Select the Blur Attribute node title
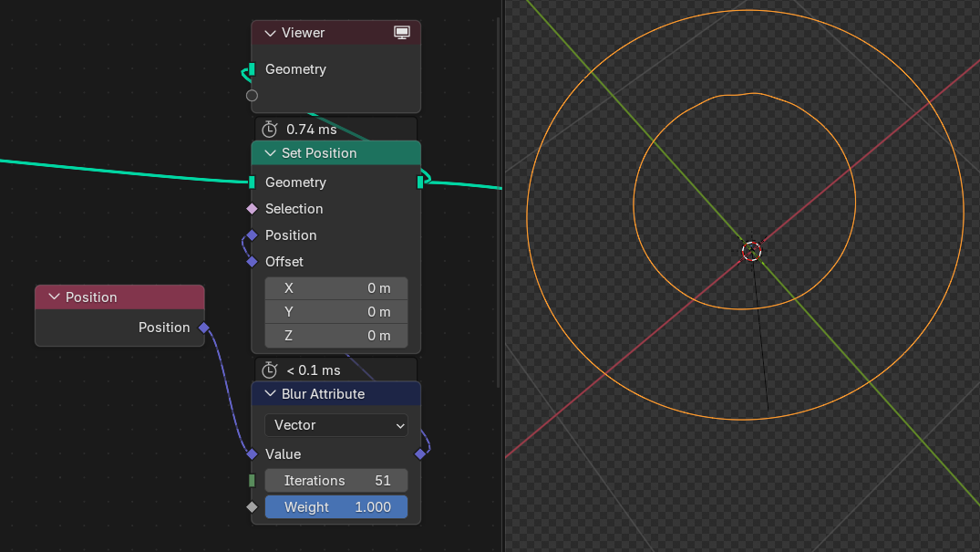980x552 pixels. (323, 393)
